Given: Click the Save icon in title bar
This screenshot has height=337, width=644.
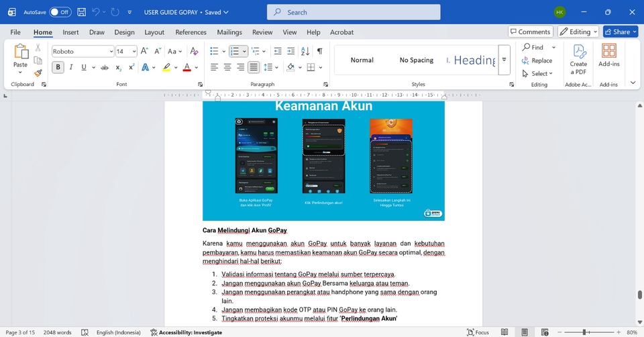Looking at the screenshot, I should 81,12.
